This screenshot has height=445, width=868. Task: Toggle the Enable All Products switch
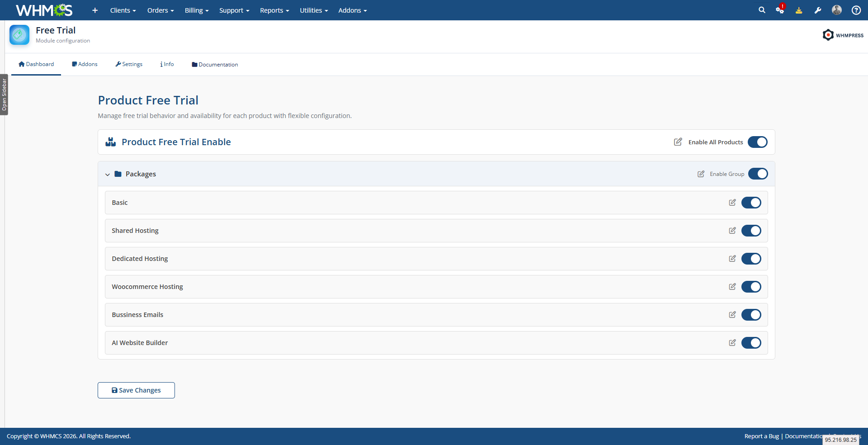coord(758,142)
